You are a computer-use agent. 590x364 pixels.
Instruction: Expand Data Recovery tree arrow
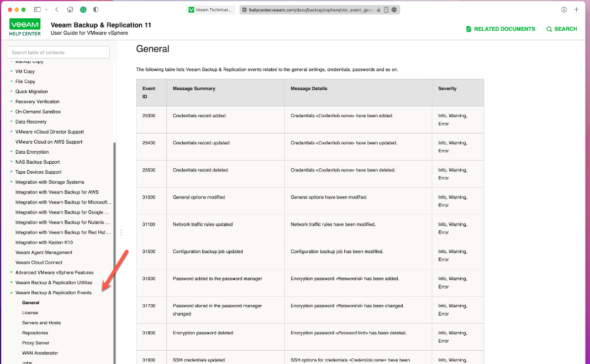click(11, 122)
